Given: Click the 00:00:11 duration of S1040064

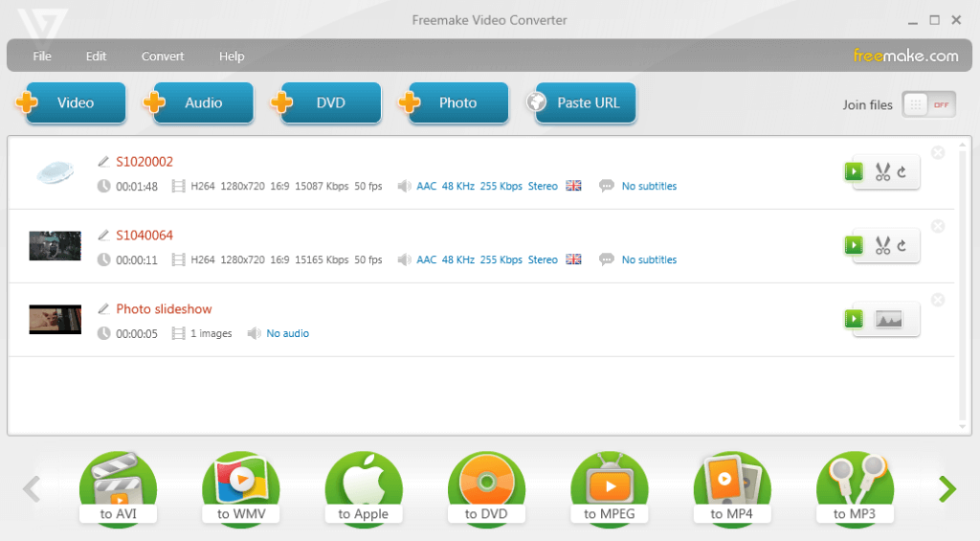Looking at the screenshot, I should click(137, 260).
